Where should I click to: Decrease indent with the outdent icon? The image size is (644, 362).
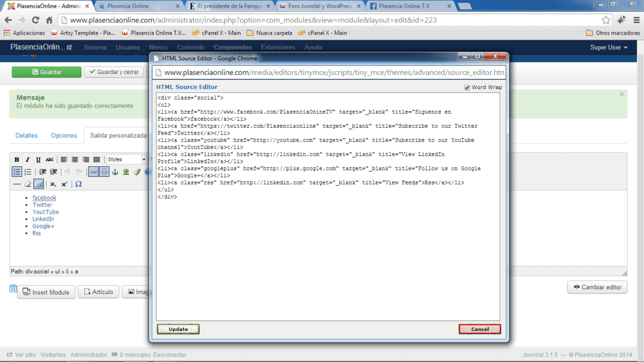(42, 172)
